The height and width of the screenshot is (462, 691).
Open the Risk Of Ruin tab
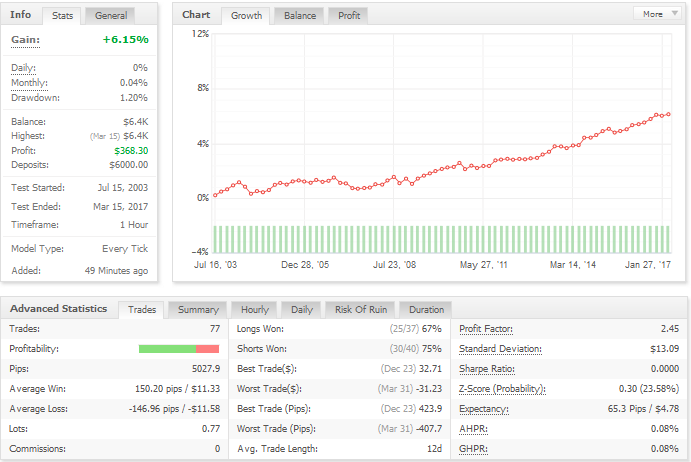(360, 310)
